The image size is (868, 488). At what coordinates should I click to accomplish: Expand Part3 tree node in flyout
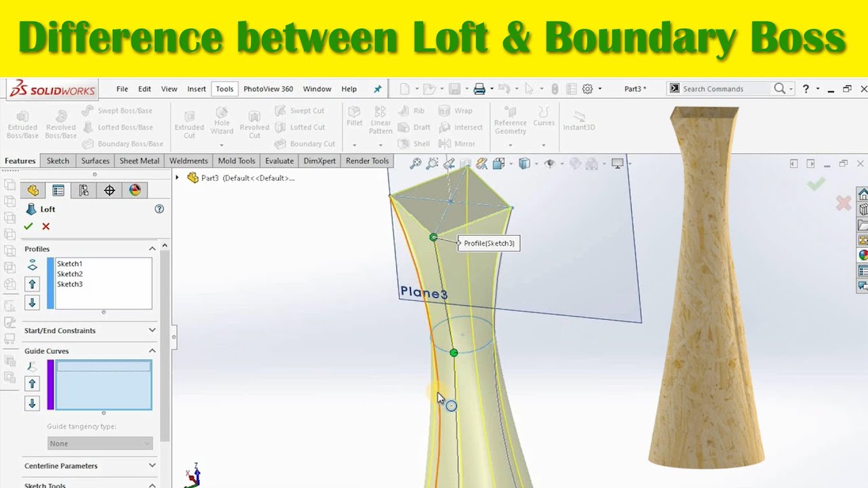178,178
